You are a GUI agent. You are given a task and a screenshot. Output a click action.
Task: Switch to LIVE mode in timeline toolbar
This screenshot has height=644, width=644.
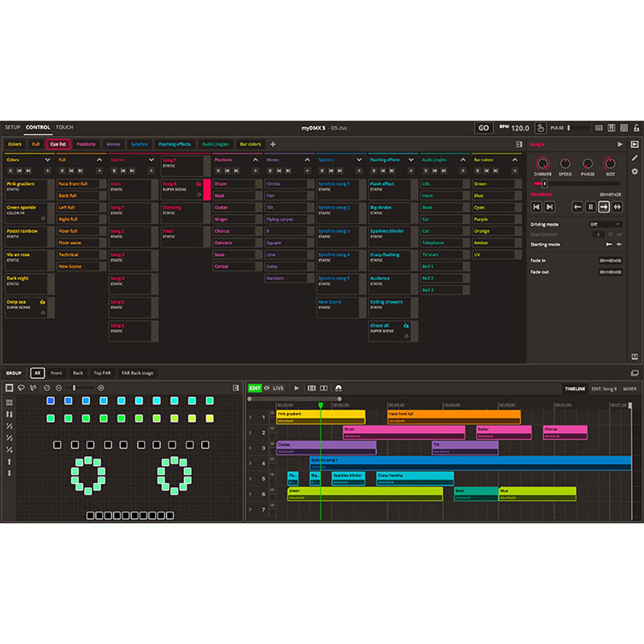(279, 388)
